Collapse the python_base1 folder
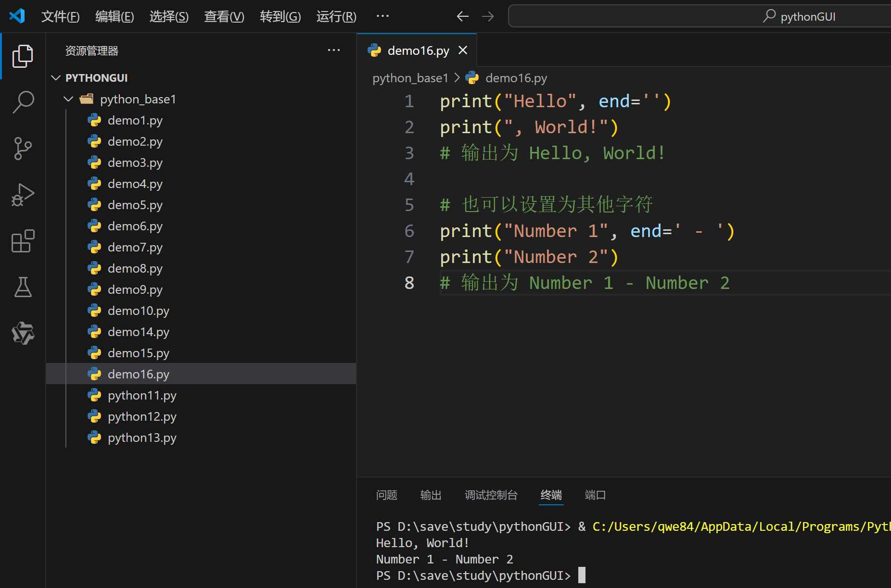Screen dimensions: 891x588 point(68,99)
